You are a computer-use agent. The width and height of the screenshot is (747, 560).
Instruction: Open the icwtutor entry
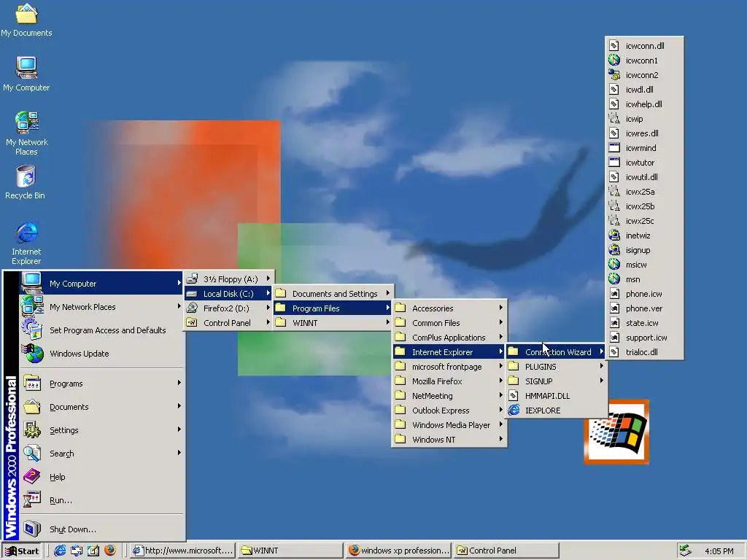645,163
